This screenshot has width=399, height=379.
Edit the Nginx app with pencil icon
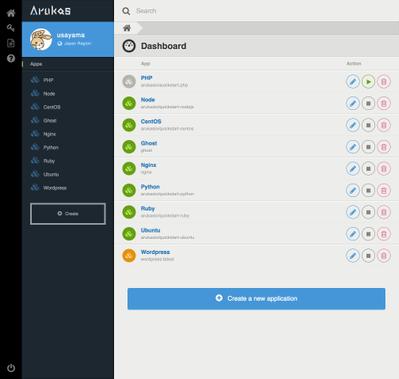(x=353, y=169)
